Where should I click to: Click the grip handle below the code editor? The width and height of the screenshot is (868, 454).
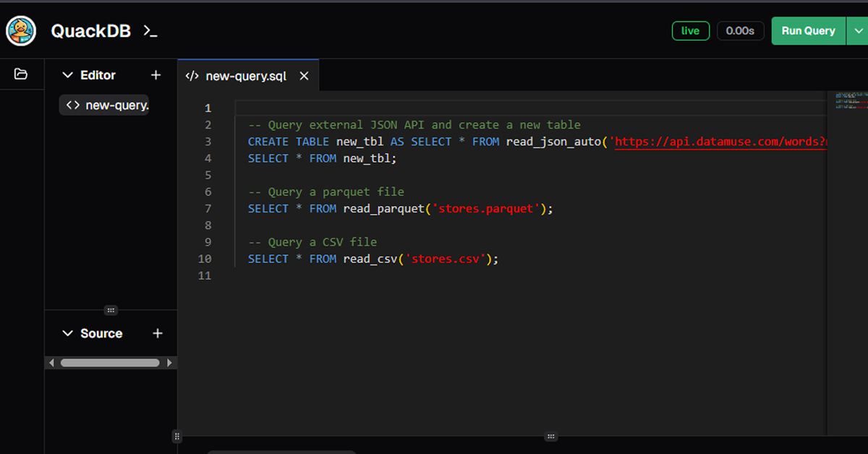(551, 437)
